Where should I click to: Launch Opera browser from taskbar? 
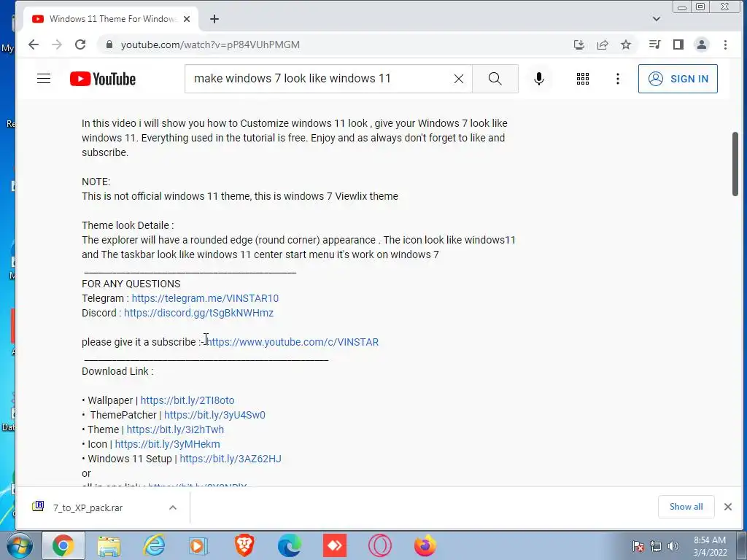[x=379, y=545]
